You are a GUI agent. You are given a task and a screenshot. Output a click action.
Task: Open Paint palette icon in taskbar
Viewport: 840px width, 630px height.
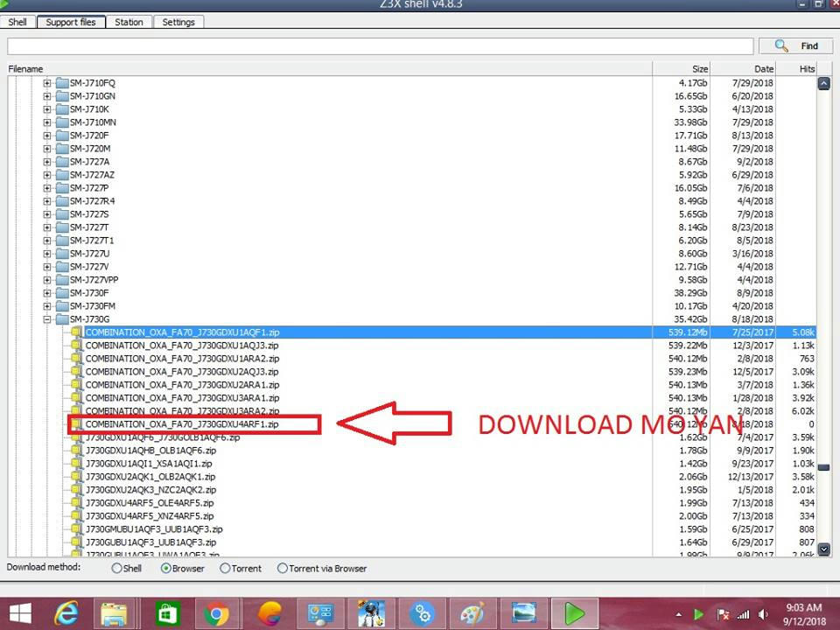tap(472, 613)
